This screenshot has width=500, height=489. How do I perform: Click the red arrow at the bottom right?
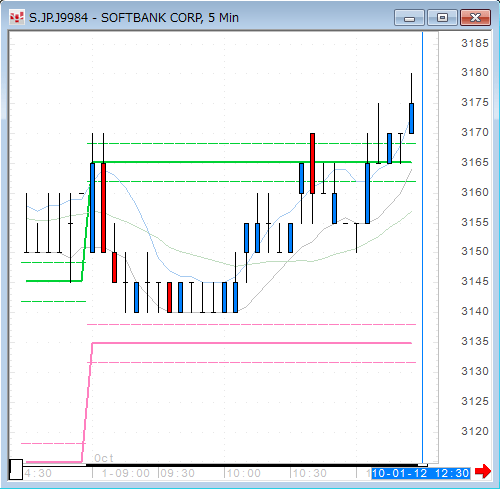[x=483, y=471]
